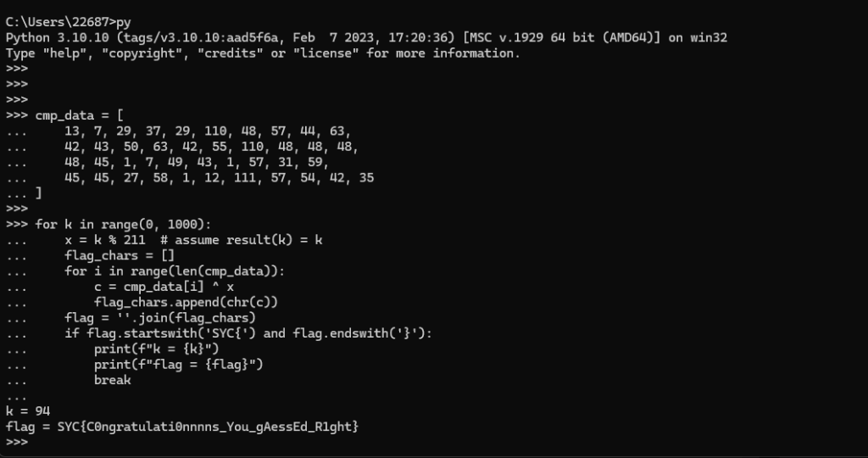Click the 'flag_chars.append(chr(c))' line

pyautogui.click(x=186, y=302)
